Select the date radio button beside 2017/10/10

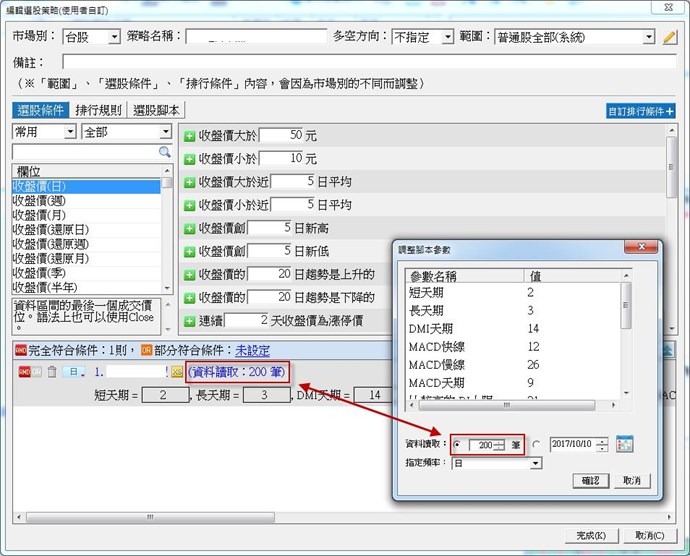[x=536, y=445]
